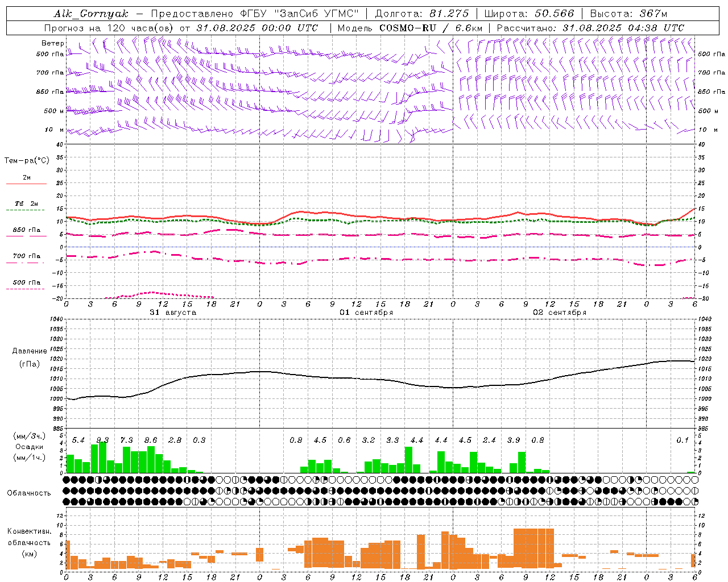Viewport: 728px width, 582px height.
Task: Click the "Конвективн." convective cloud label
Action: (x=29, y=531)
